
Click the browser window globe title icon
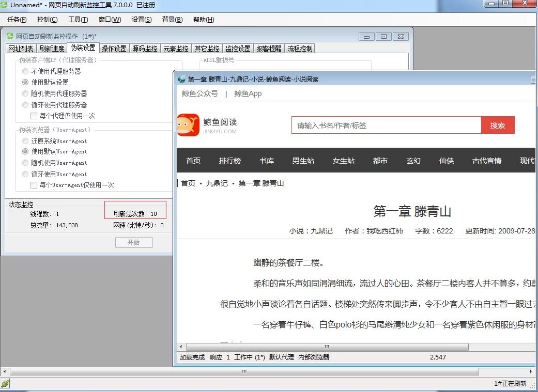pos(181,80)
